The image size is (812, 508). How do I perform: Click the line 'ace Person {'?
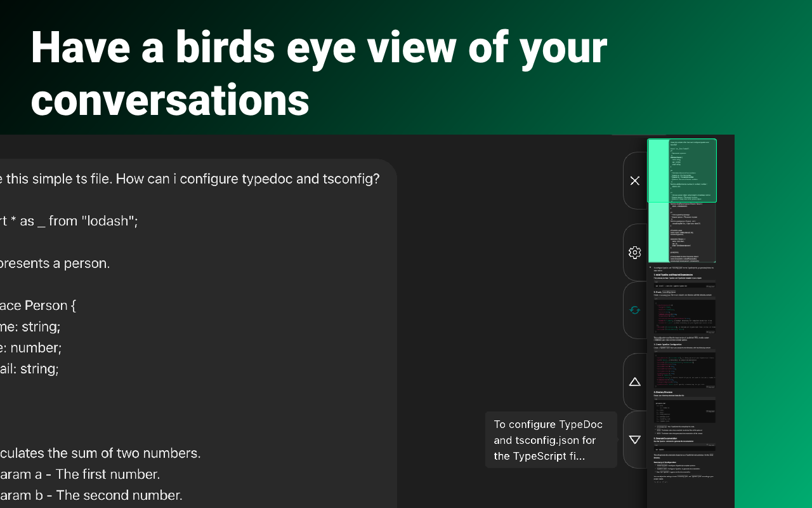[38, 305]
